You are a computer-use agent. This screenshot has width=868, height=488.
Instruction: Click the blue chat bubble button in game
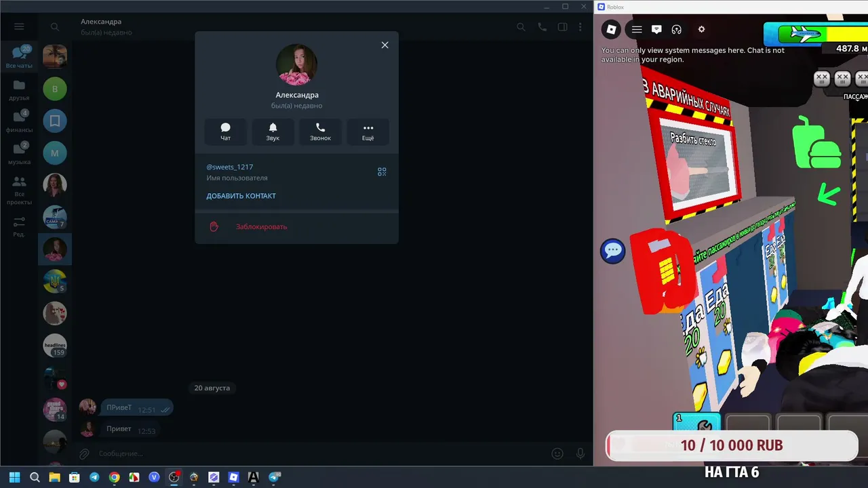[613, 251]
